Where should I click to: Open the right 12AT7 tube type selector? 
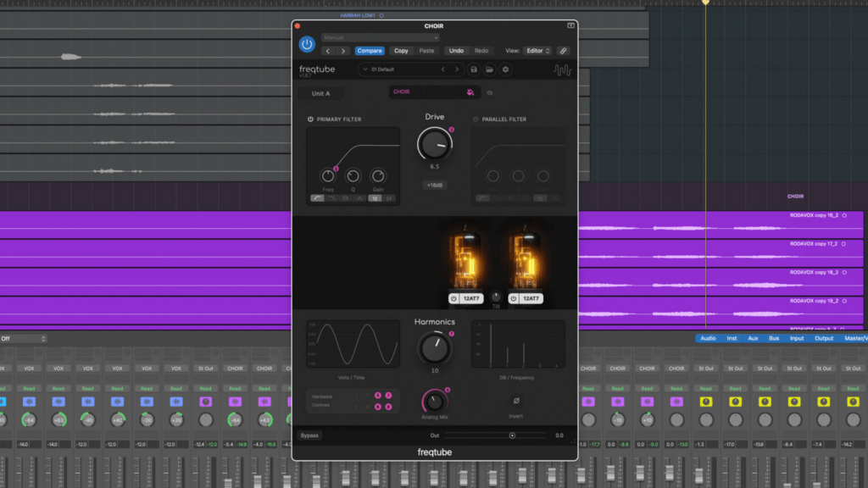531,298
